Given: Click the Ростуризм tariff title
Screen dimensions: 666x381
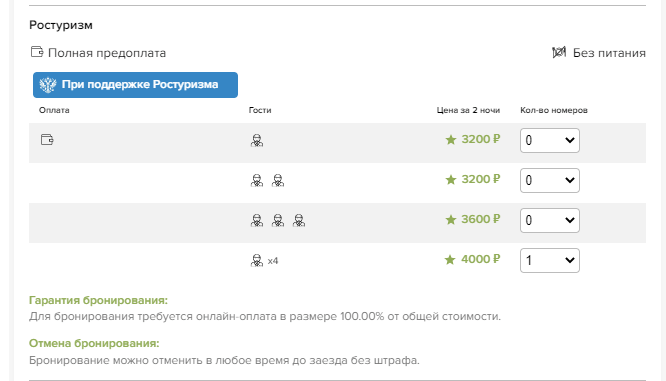Looking at the screenshot, I should tap(61, 25).
